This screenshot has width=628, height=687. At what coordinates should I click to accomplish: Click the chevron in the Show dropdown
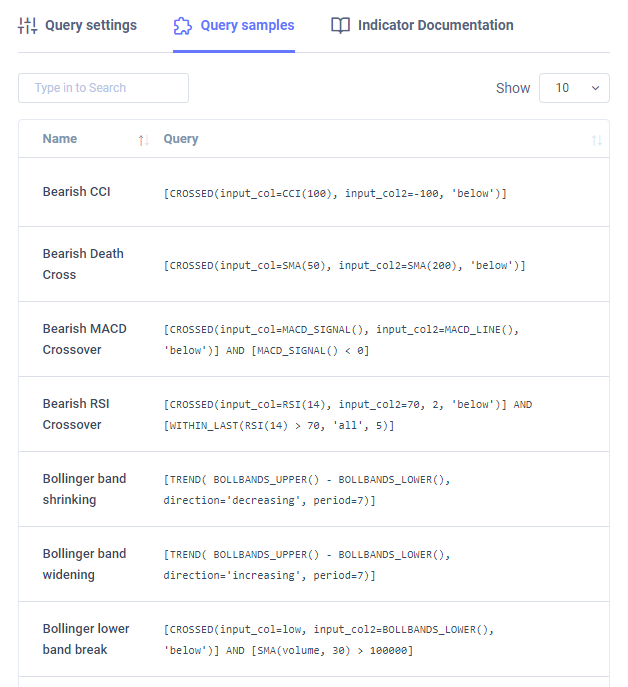pyautogui.click(x=595, y=88)
